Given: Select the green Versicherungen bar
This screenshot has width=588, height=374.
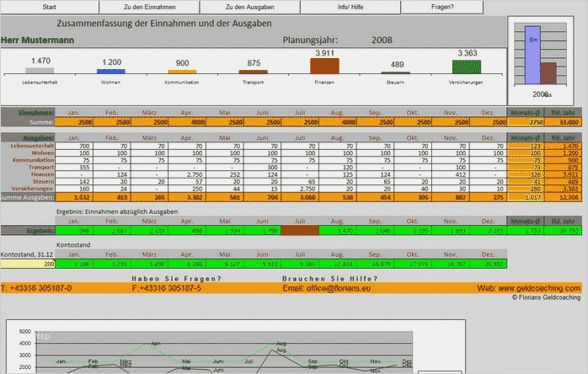Looking at the screenshot, I should (x=467, y=67).
